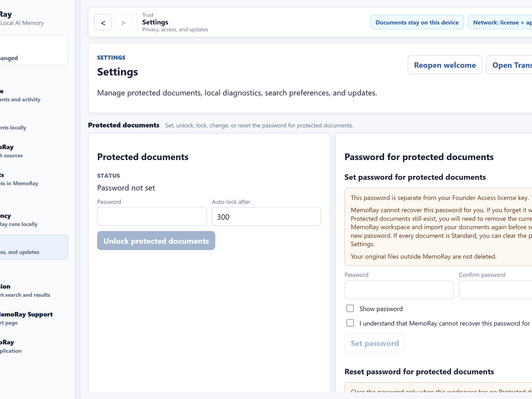This screenshot has width=532, height=399.
Task: Click 'Your original files outside MemoRay are not deleted'
Action: pyautogui.click(x=423, y=256)
